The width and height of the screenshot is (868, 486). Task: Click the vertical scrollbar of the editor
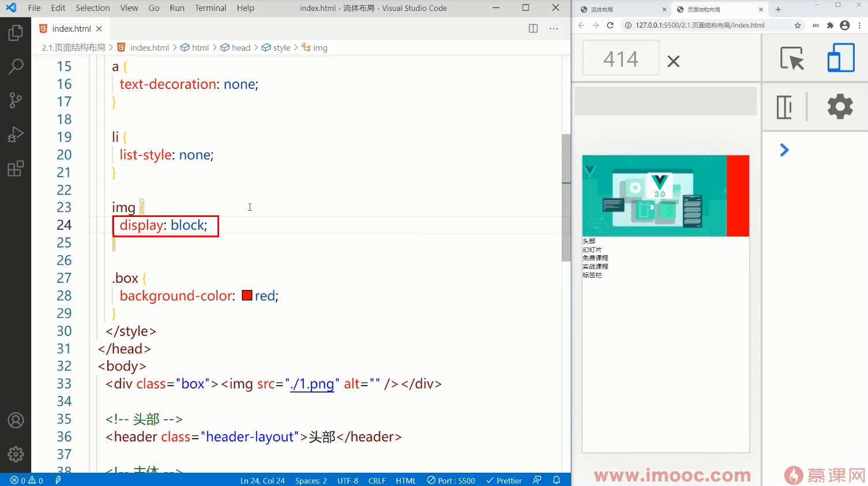[x=566, y=197]
